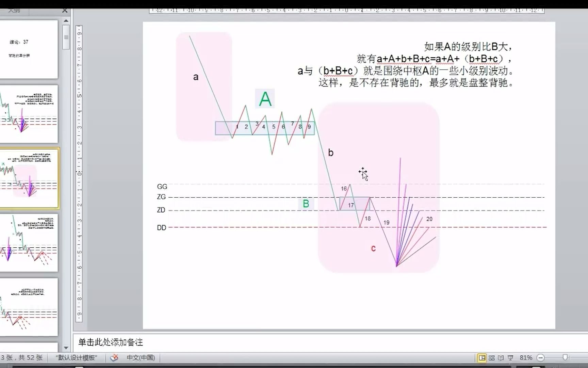
Task: Click the slide count 3 张, 共 52 张
Action: point(21,357)
